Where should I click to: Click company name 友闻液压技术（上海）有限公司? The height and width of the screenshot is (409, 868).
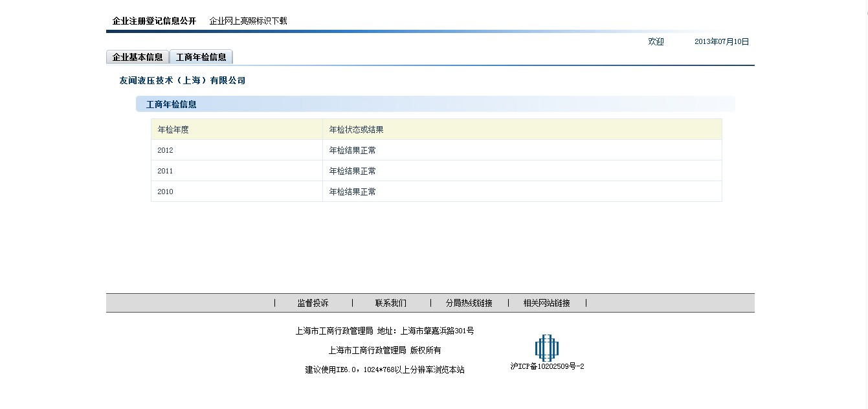click(183, 81)
